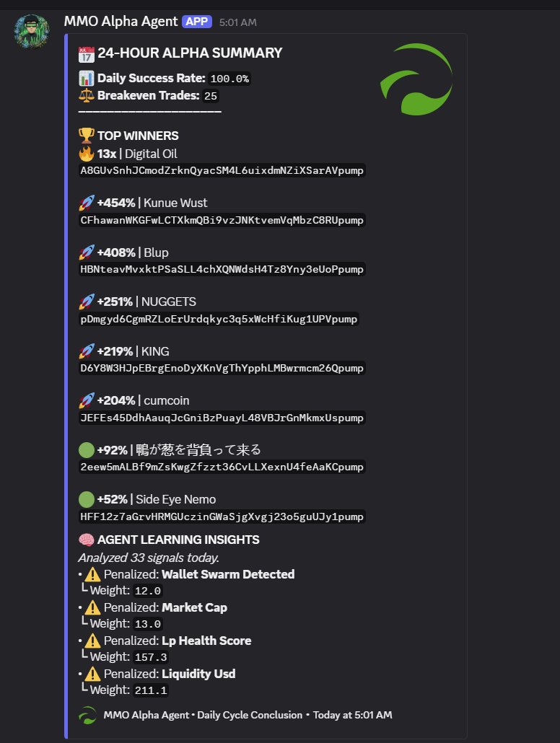Click 'Analyzed 33 signals today.' text
This screenshot has width=560, height=743.
tap(149, 558)
